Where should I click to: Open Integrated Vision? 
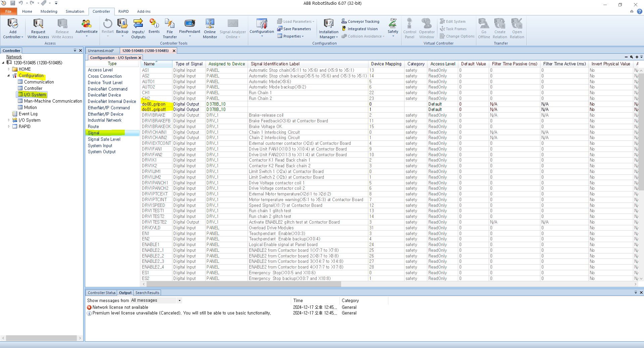[359, 29]
